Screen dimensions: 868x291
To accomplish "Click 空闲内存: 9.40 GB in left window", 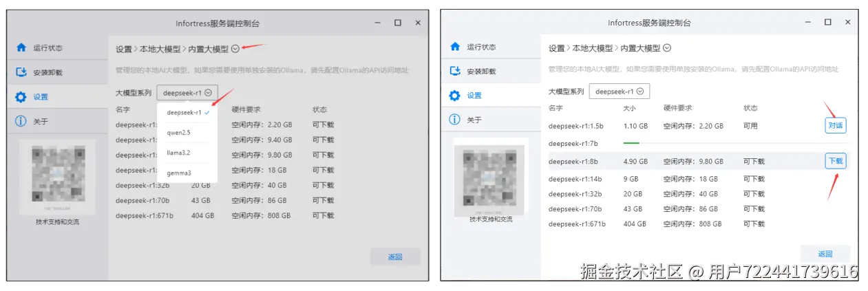I will (x=261, y=140).
